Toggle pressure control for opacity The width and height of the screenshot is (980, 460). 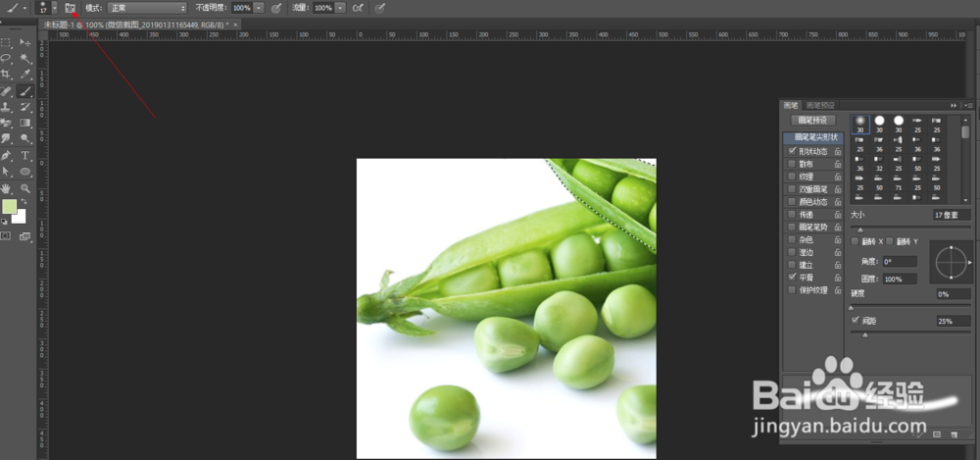[276, 8]
